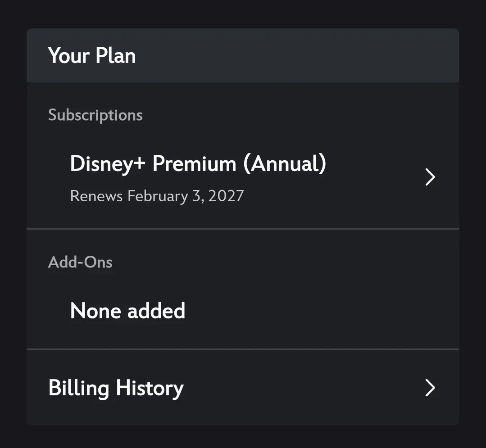
Task: Tap the Disney+ Premium plan title
Action: (x=198, y=164)
